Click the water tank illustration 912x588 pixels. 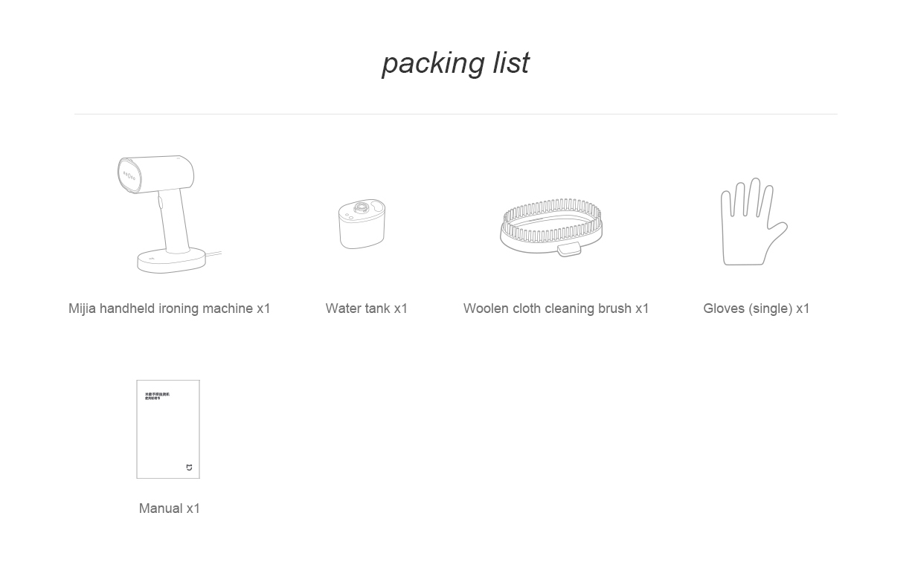(x=362, y=224)
